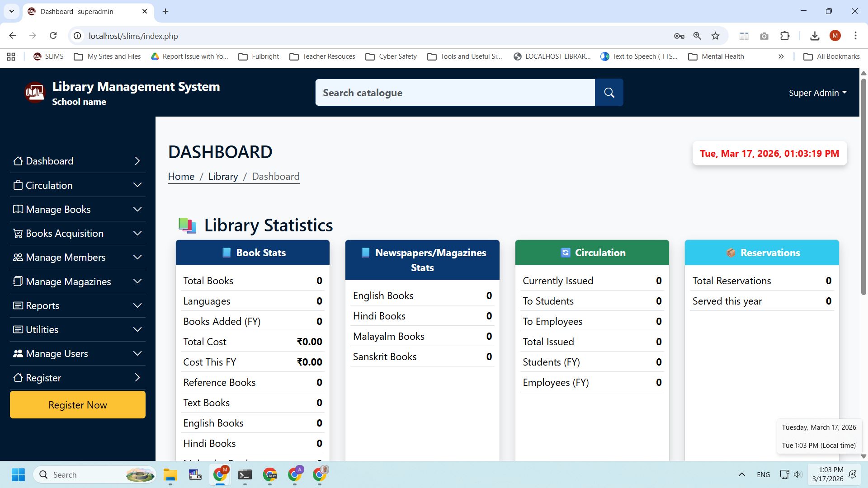
Task: Open Chrome downloads icon
Action: pyautogui.click(x=815, y=36)
